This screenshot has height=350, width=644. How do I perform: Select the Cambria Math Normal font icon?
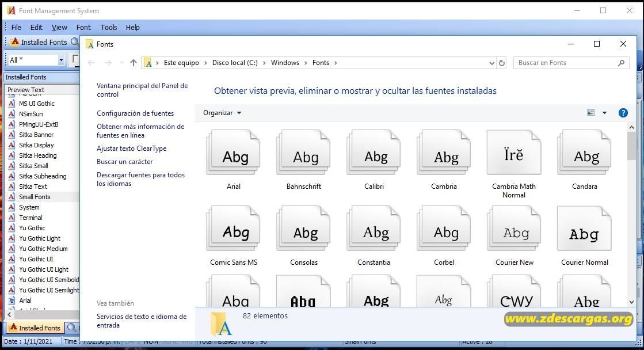pos(514,153)
